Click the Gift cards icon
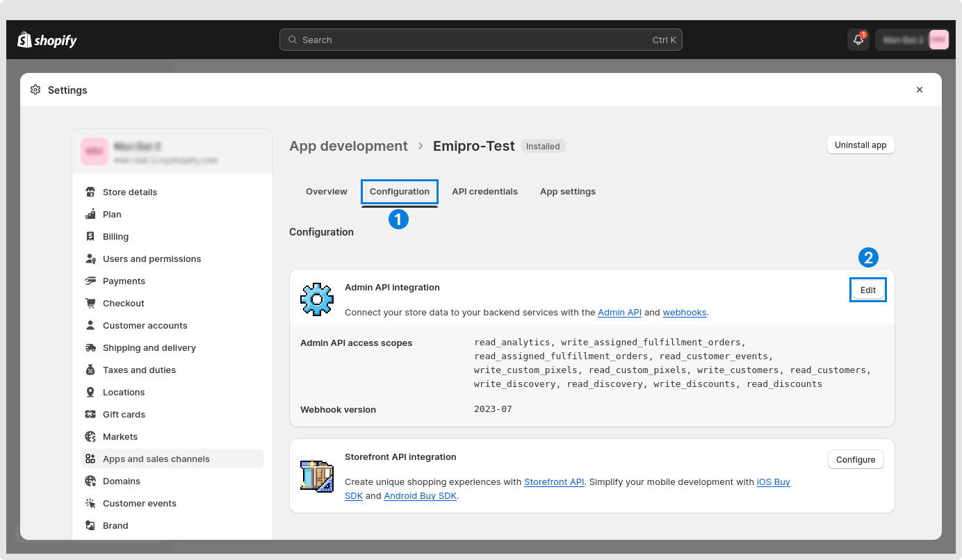 (x=90, y=414)
